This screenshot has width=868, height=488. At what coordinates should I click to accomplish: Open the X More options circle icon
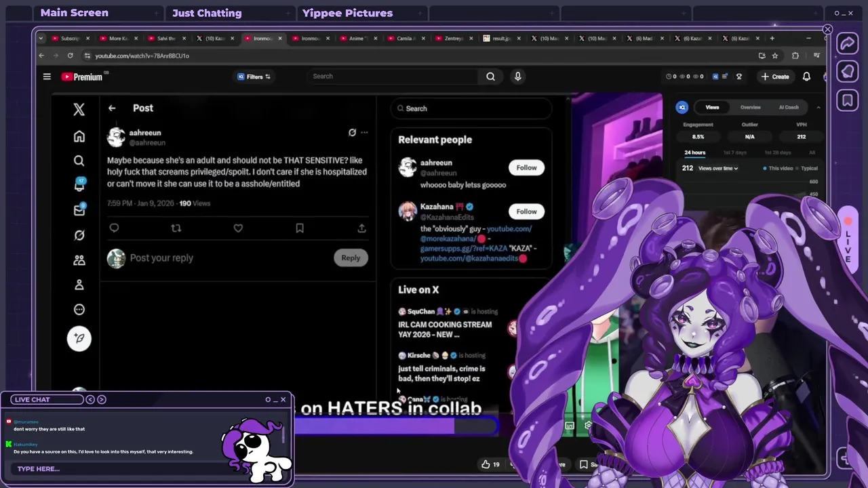[x=79, y=310]
